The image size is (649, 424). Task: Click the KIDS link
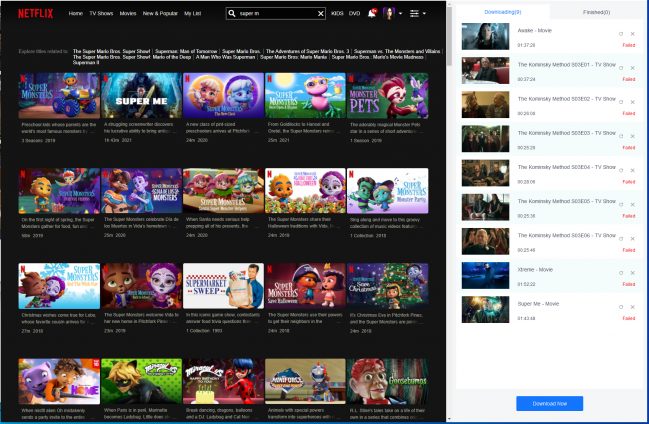point(337,13)
